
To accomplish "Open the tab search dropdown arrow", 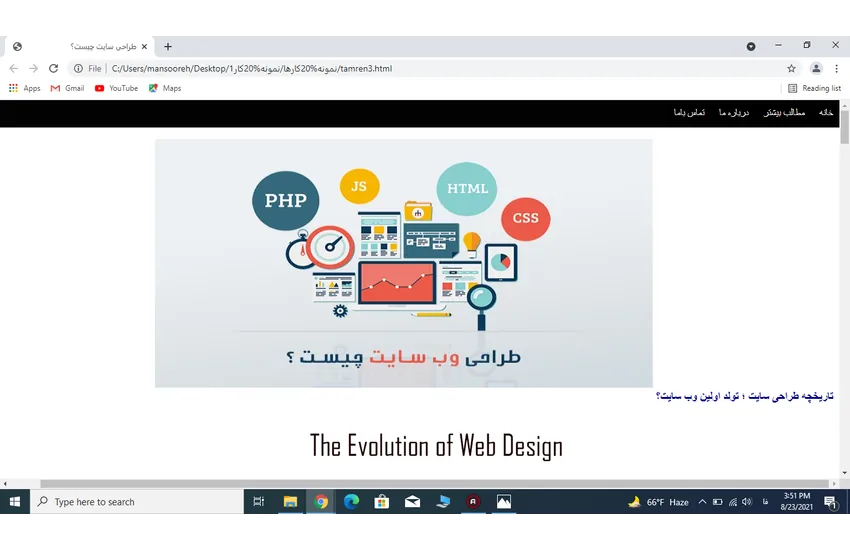I will [751, 46].
